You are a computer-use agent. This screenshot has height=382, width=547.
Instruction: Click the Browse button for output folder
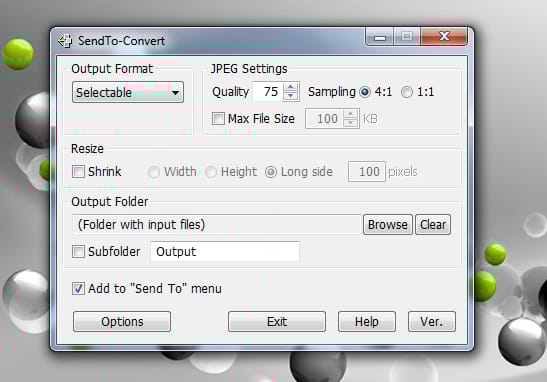(388, 225)
